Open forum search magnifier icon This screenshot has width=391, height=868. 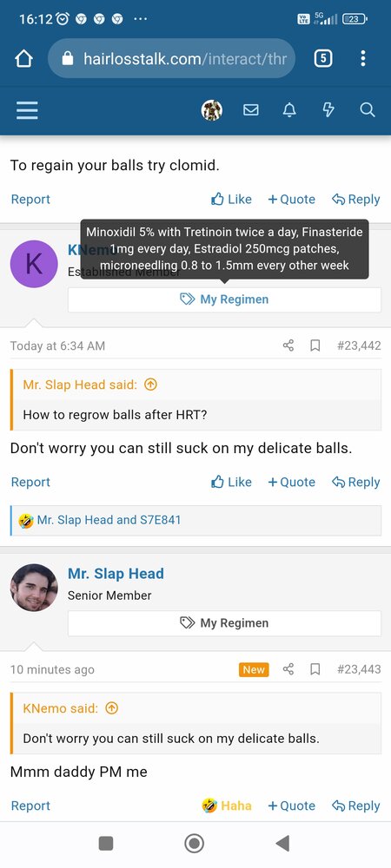tap(368, 110)
